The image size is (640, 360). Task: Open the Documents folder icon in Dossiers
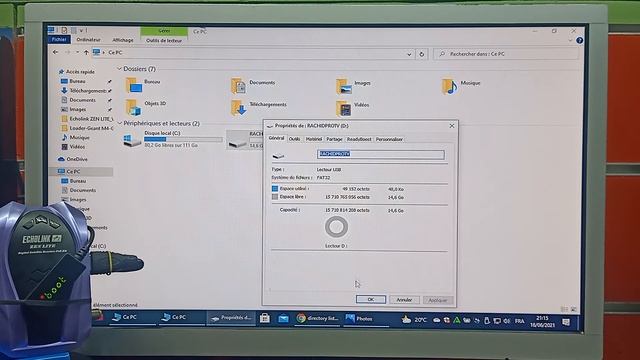point(238,86)
